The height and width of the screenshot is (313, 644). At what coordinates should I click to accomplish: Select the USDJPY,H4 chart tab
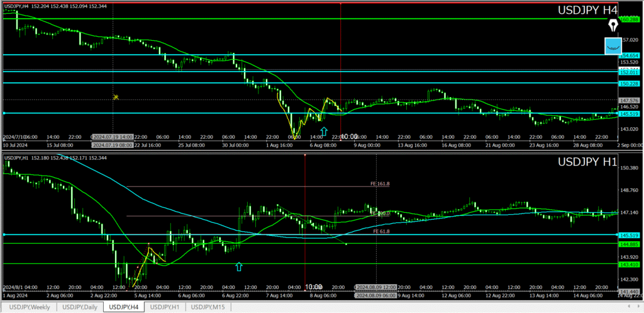tap(124, 307)
